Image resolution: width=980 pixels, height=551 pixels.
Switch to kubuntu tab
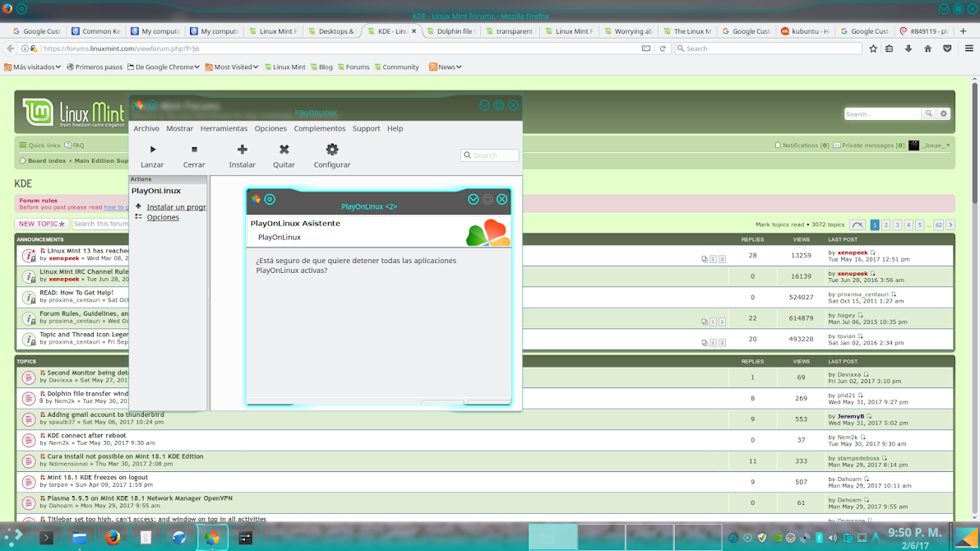805,30
